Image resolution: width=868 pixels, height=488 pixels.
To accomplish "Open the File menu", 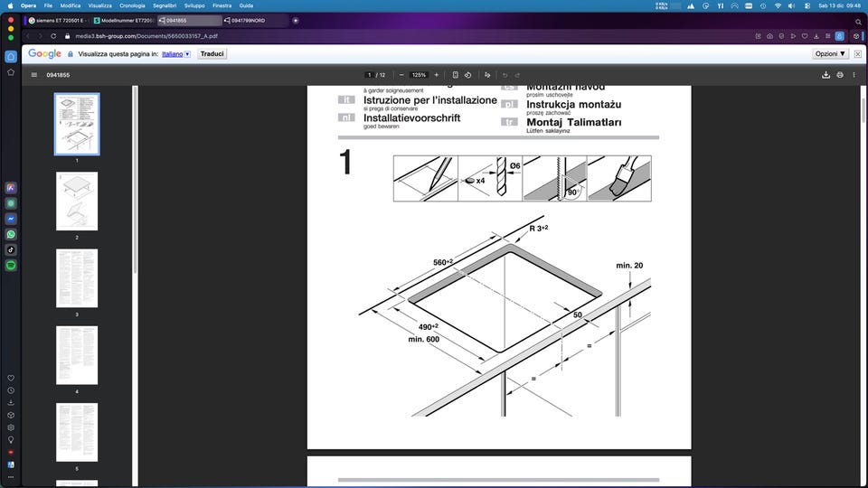I will click(x=48, y=5).
